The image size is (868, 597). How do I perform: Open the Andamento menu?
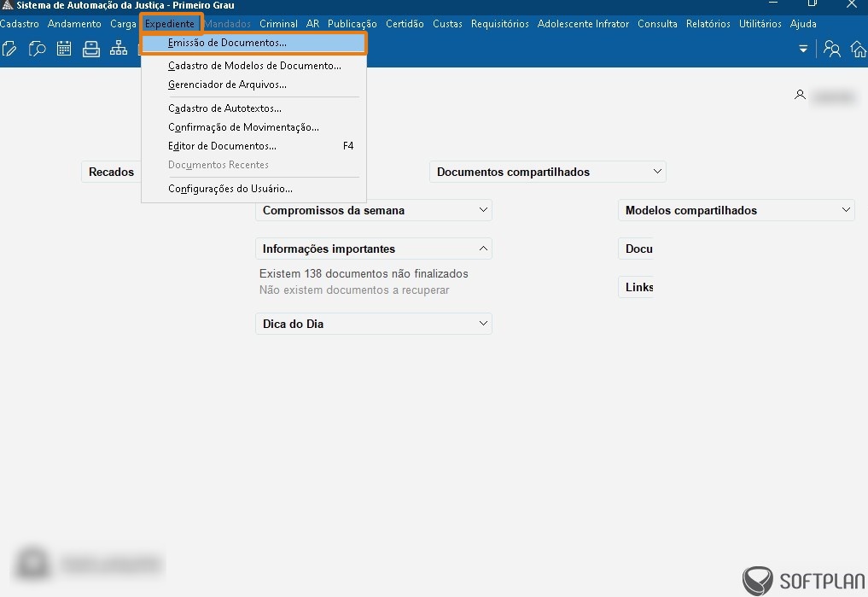coord(74,24)
